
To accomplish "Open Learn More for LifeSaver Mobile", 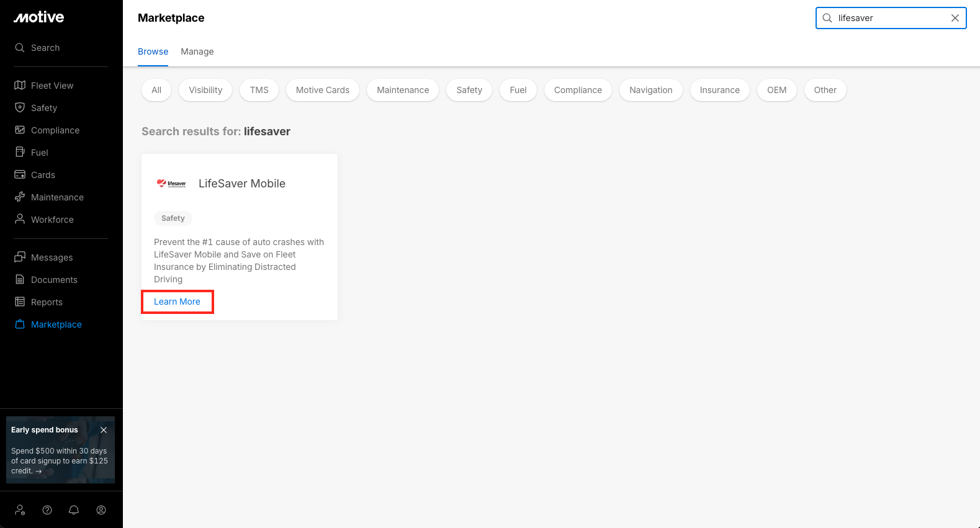I will click(177, 302).
